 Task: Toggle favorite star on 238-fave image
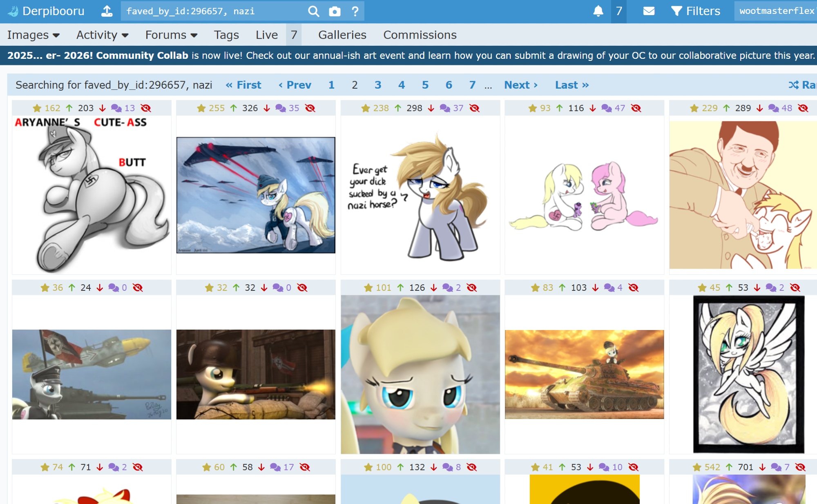366,108
